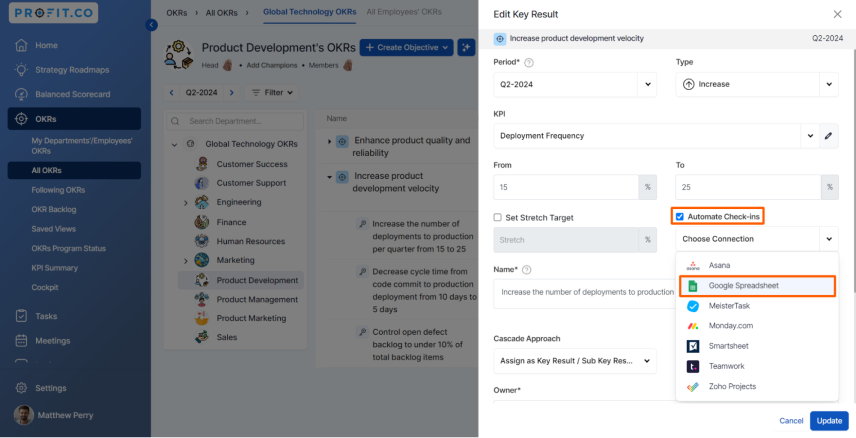Go to previous quarter with left arrow
This screenshot has height=438, width=856.
coord(171,93)
